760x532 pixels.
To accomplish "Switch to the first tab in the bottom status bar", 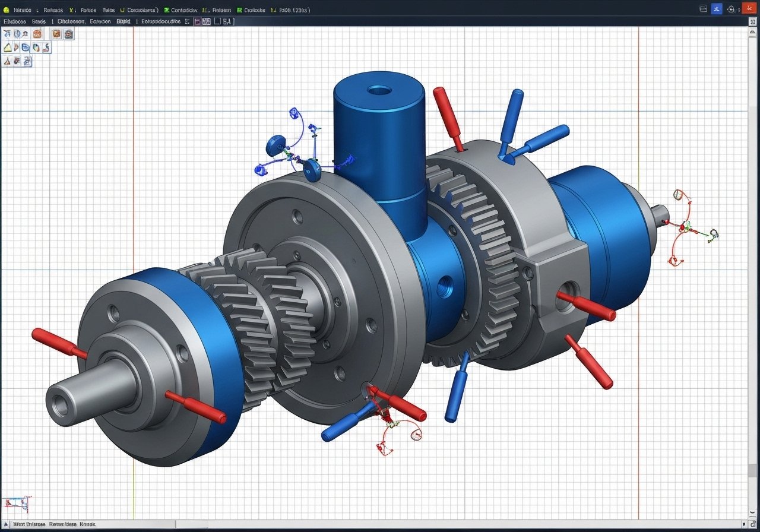I will point(27,525).
